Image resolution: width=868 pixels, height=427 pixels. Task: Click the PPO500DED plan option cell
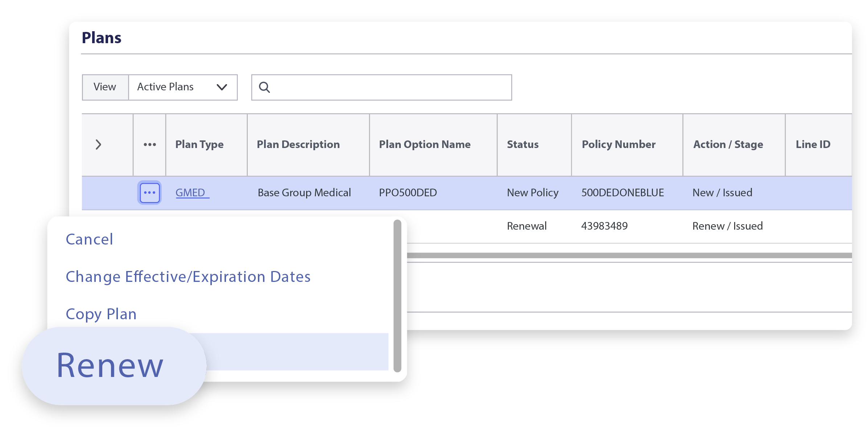coord(408,193)
